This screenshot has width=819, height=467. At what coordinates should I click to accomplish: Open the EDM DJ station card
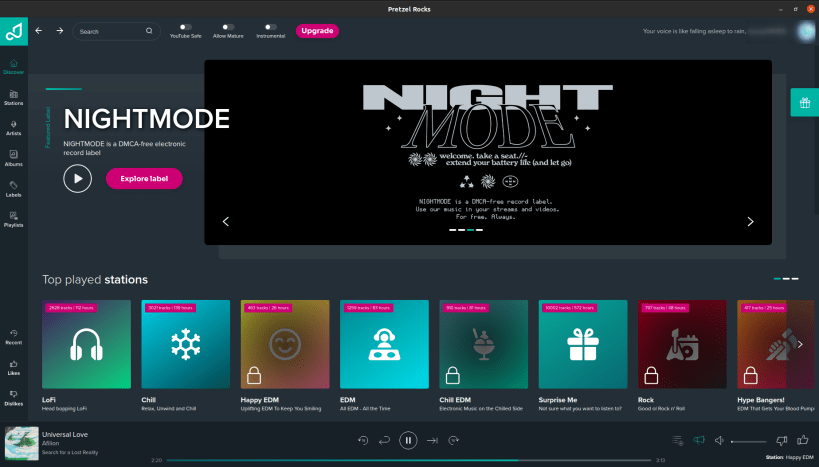pos(384,344)
